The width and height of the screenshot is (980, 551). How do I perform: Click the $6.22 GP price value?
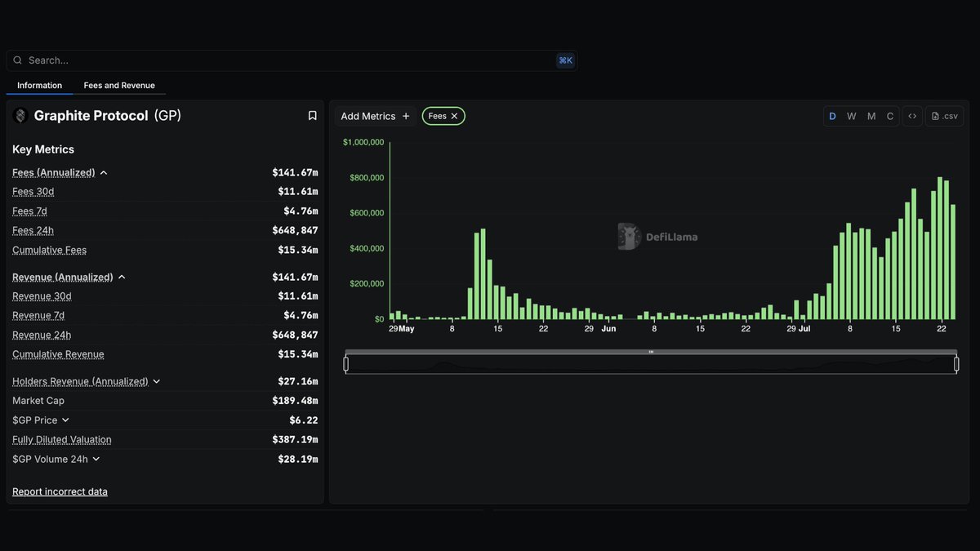(304, 420)
